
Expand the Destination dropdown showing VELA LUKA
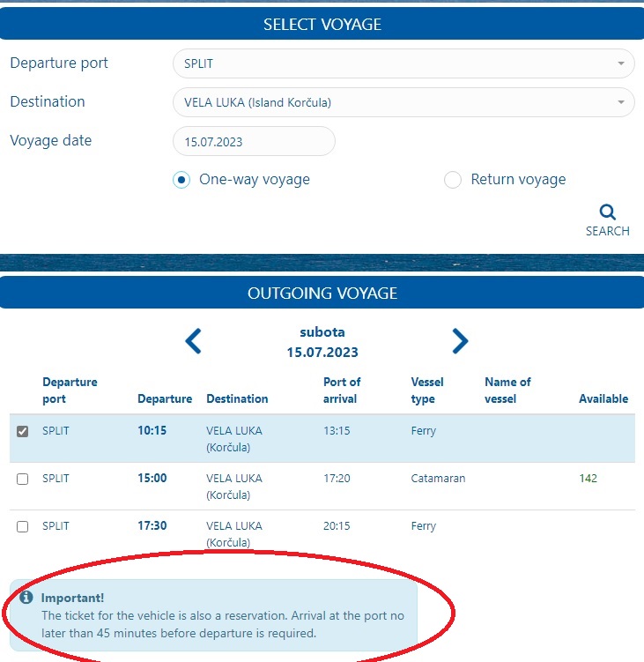tap(403, 102)
